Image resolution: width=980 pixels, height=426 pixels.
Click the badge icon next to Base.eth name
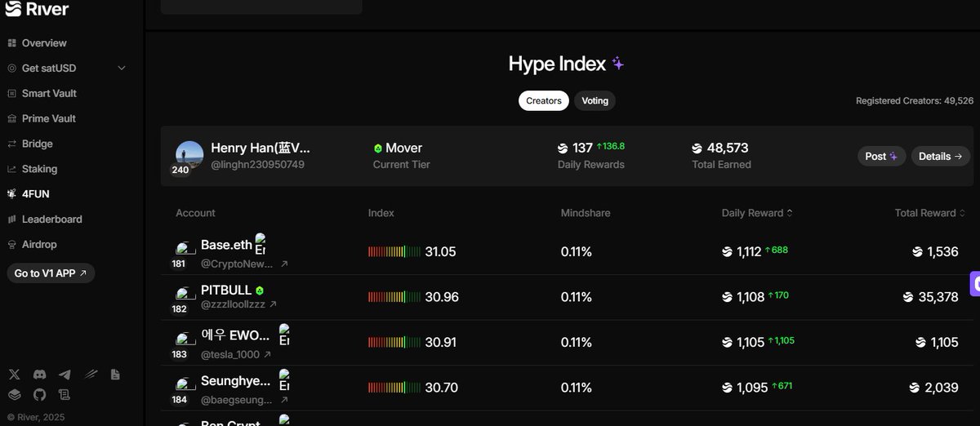pyautogui.click(x=261, y=244)
